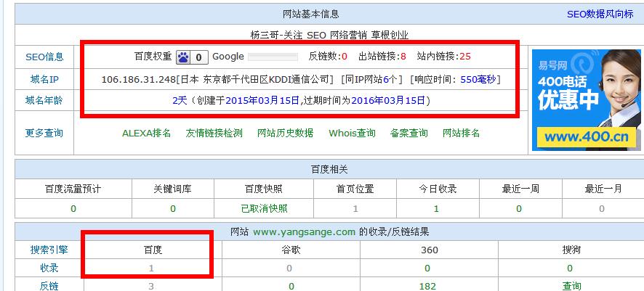The height and width of the screenshot is (291, 644).
Task: Click 360 反链 count 182
Action: (x=427, y=286)
